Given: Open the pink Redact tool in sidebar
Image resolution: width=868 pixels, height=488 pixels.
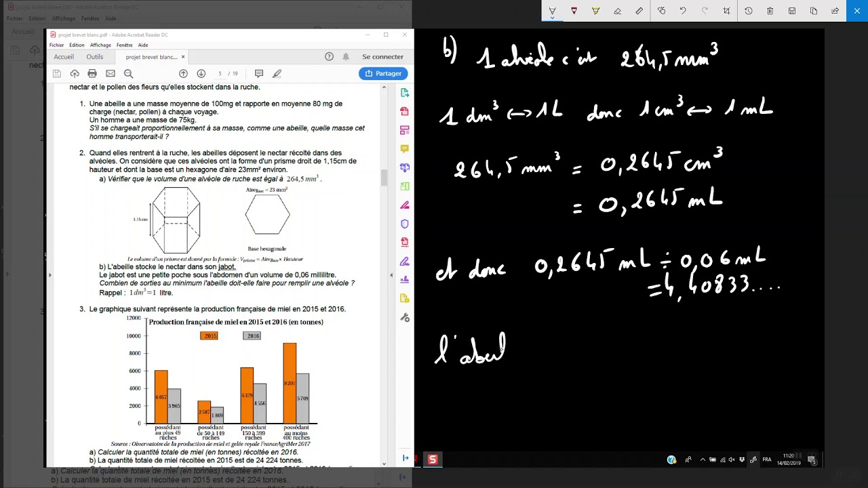Looking at the screenshot, I should click(x=405, y=205).
